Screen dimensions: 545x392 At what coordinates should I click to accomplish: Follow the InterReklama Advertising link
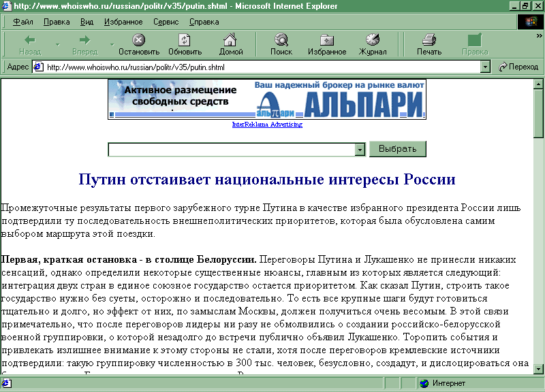(x=267, y=125)
